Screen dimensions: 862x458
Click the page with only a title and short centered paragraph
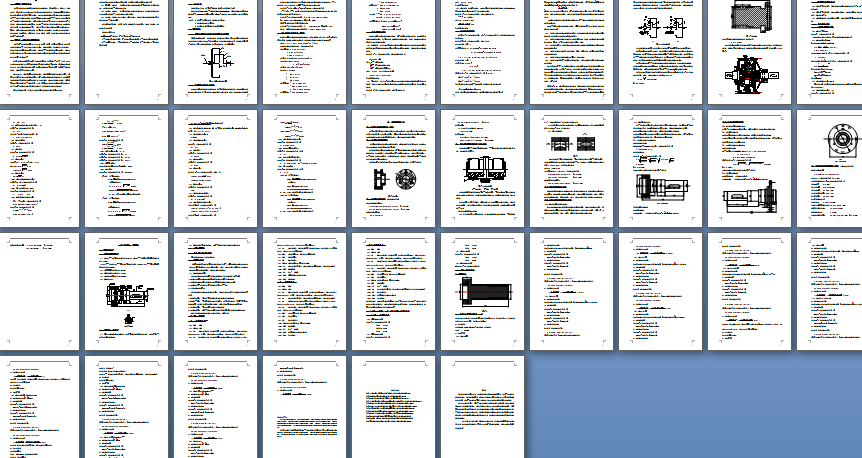394,407
